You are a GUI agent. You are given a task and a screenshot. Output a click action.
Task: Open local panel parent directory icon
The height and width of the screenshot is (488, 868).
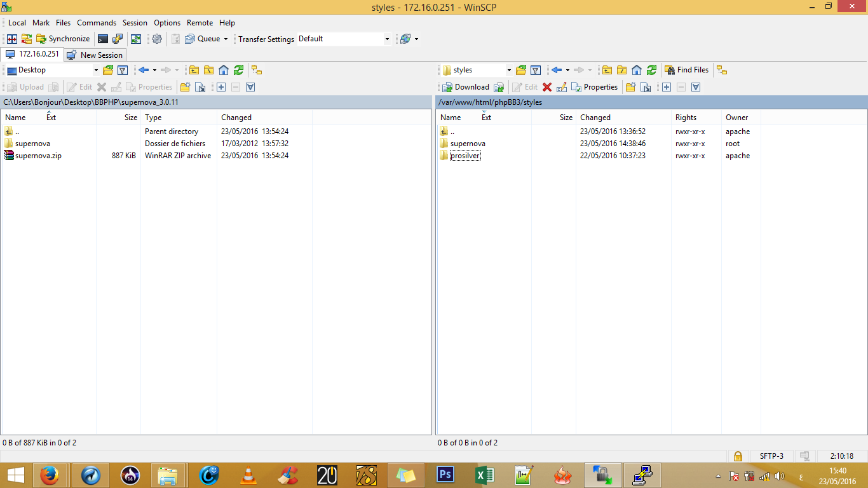(x=194, y=70)
